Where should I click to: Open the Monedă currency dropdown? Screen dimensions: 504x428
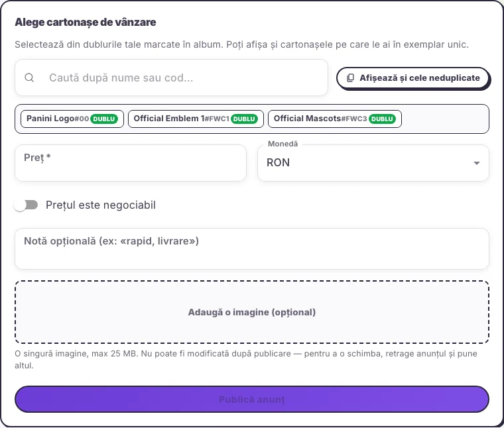373,163
